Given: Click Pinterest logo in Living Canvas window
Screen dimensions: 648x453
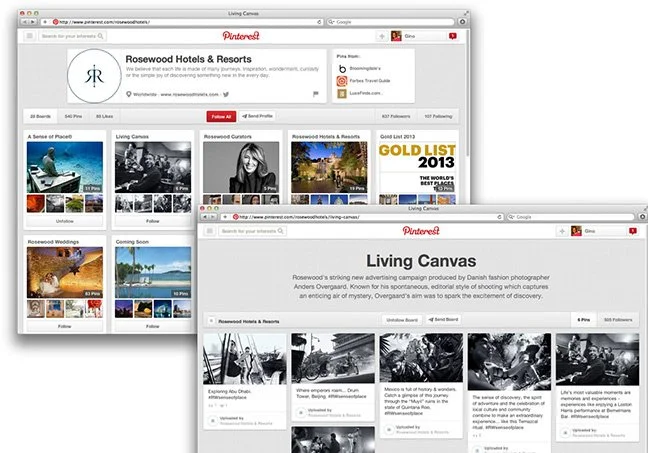Looking at the screenshot, I should click(421, 231).
